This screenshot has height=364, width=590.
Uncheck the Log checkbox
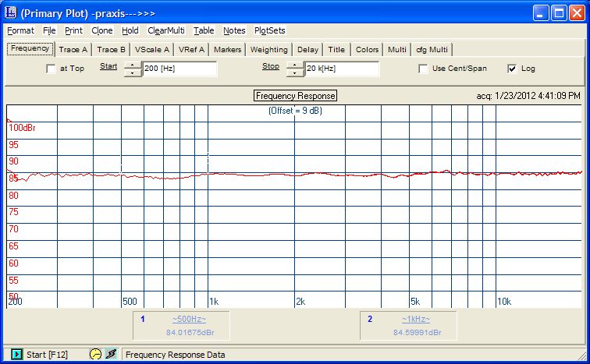pyautogui.click(x=512, y=69)
